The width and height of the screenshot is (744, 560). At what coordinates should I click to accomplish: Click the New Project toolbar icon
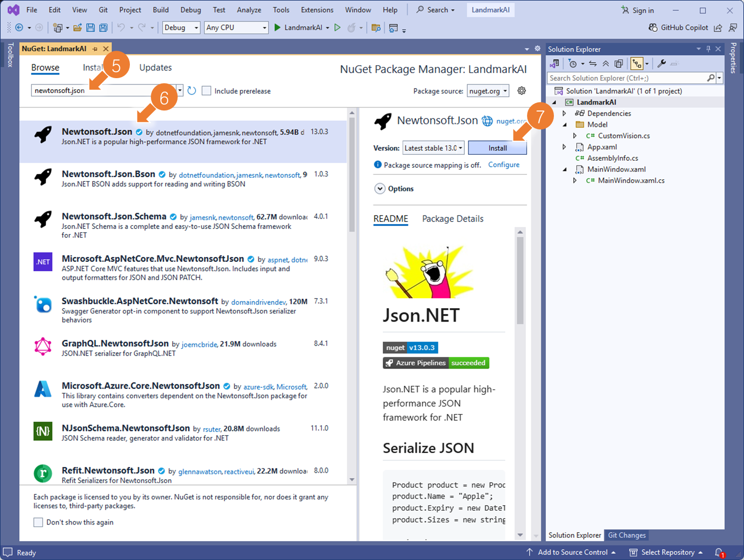pos(58,28)
